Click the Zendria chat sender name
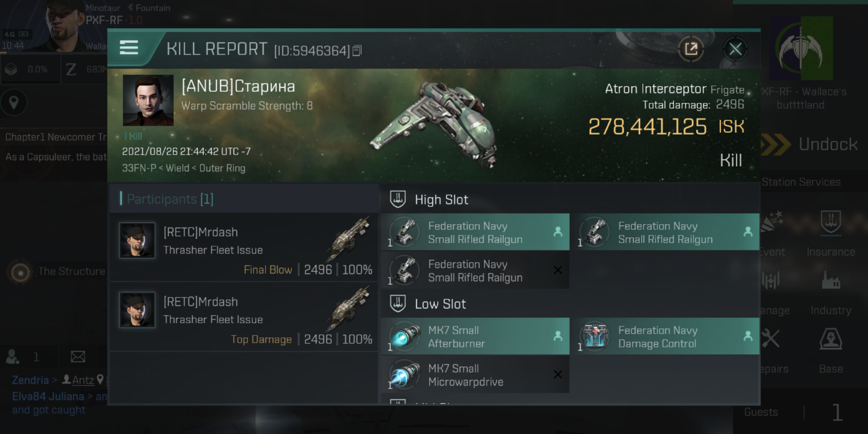The width and height of the screenshot is (868, 434). tap(30, 380)
